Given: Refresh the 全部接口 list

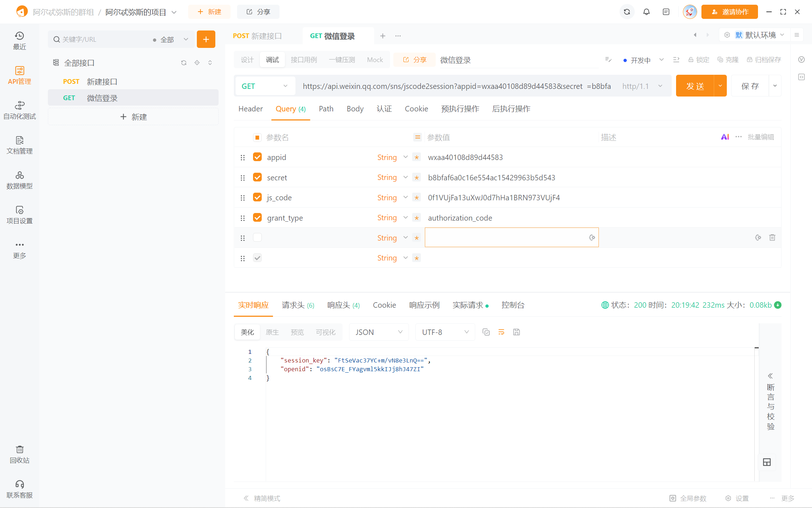Looking at the screenshot, I should [x=184, y=63].
